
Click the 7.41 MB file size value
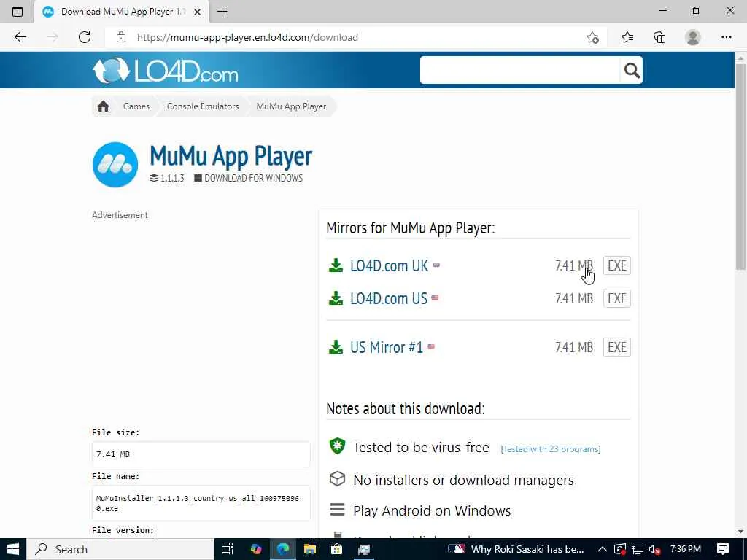tap(113, 454)
